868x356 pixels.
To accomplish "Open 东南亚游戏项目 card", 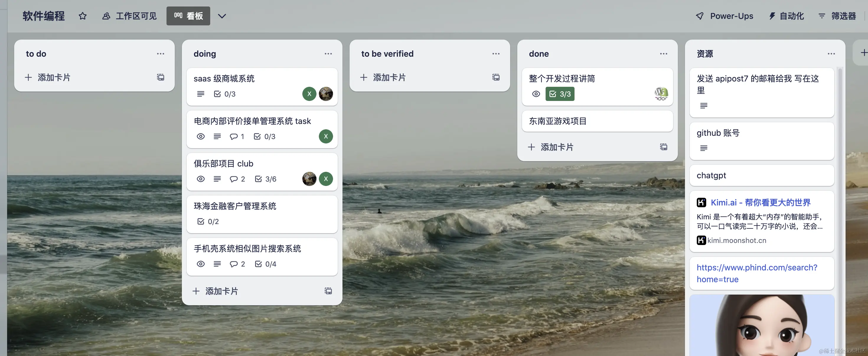I will coord(598,121).
